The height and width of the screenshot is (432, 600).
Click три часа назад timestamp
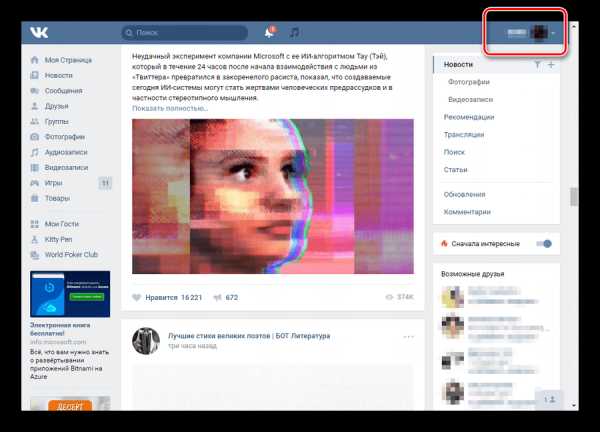pos(192,346)
